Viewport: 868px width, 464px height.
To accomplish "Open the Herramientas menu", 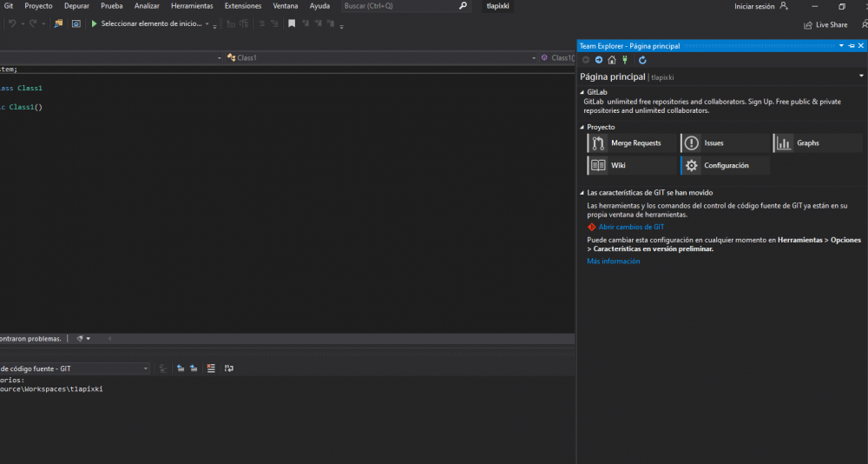I will 192,6.
